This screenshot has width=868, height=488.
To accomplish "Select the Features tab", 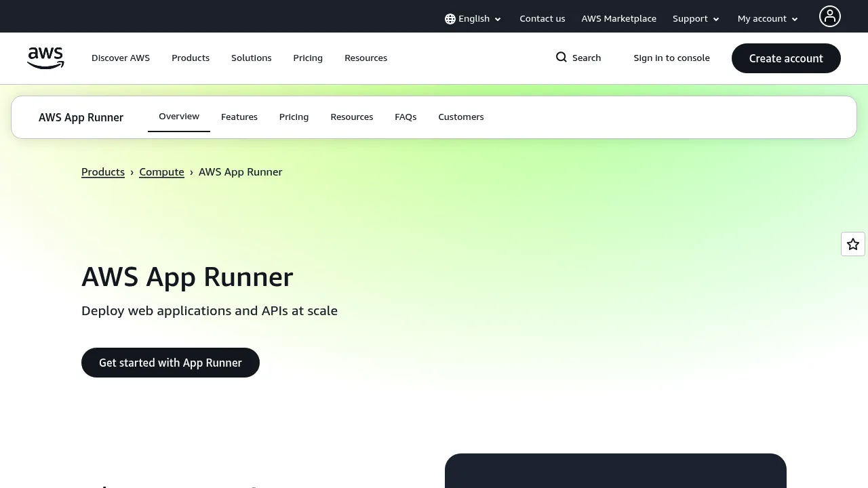I will [239, 117].
